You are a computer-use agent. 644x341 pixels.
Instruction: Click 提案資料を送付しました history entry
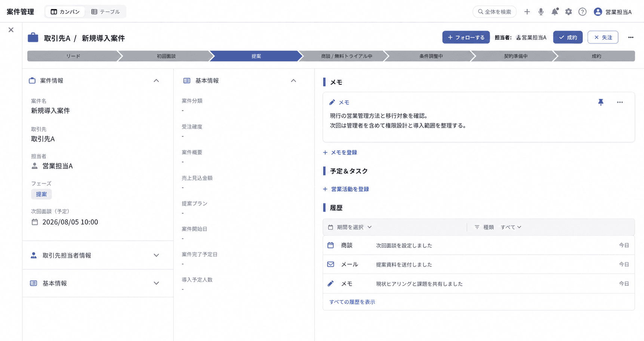[x=404, y=264]
